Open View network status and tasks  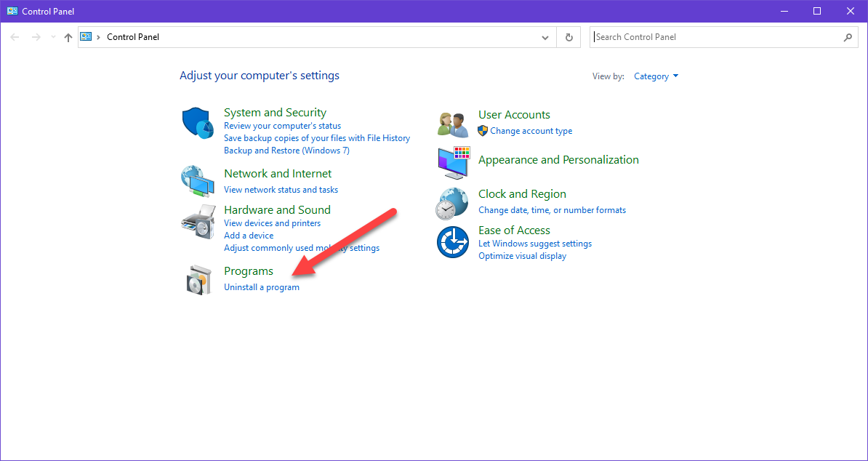(281, 190)
